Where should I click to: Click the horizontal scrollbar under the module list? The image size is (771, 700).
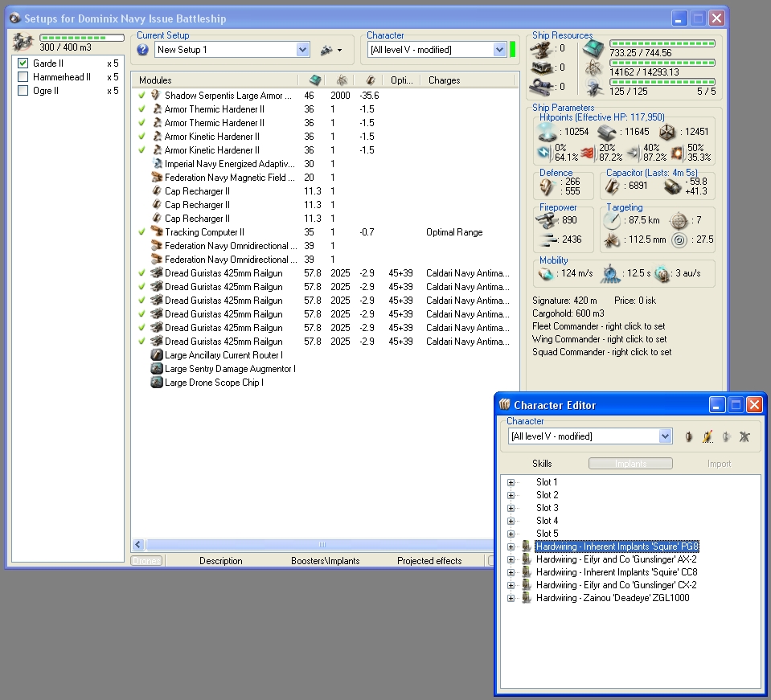coord(322,545)
